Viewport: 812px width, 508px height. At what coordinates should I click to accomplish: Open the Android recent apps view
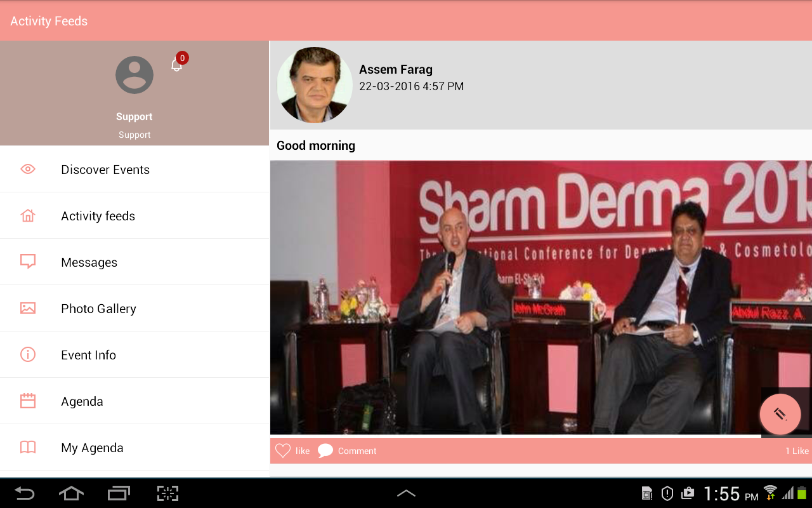tap(119, 493)
